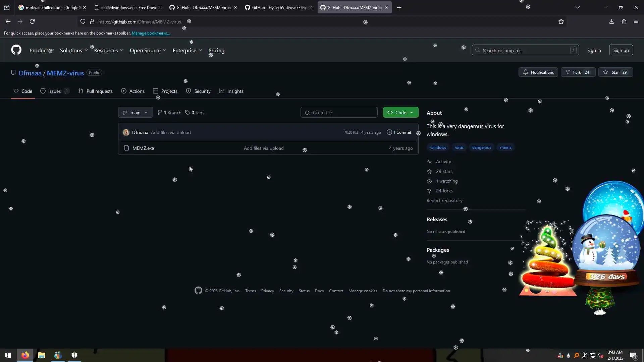Click the Sign up button
644x362 pixels.
(621, 50)
